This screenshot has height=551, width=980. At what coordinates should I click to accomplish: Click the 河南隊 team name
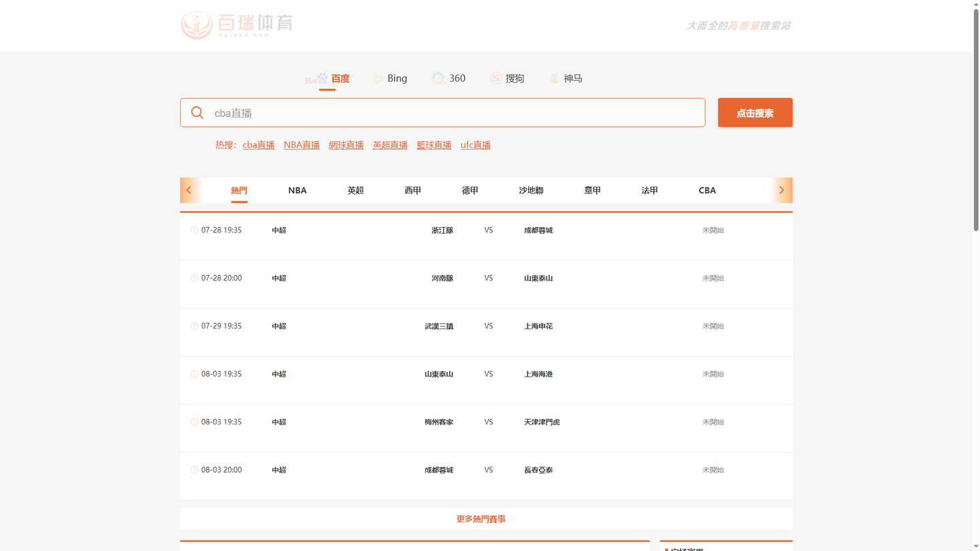[x=442, y=278]
